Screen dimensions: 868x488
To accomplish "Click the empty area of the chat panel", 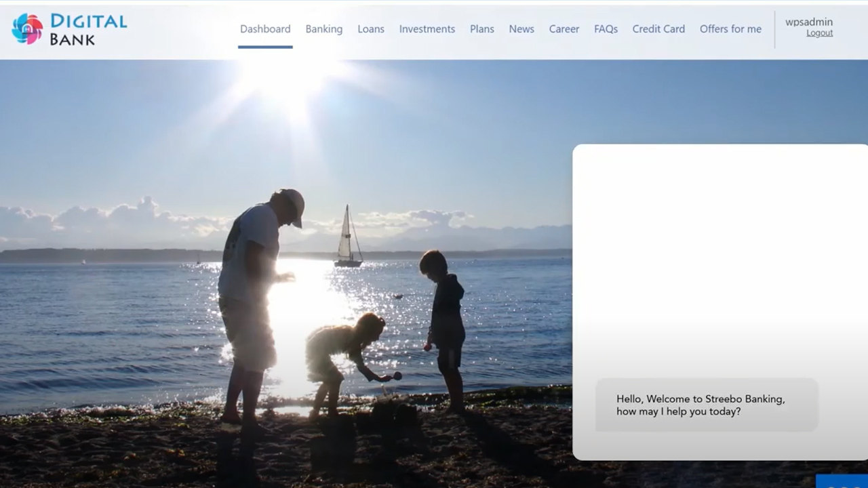I will 719,258.
